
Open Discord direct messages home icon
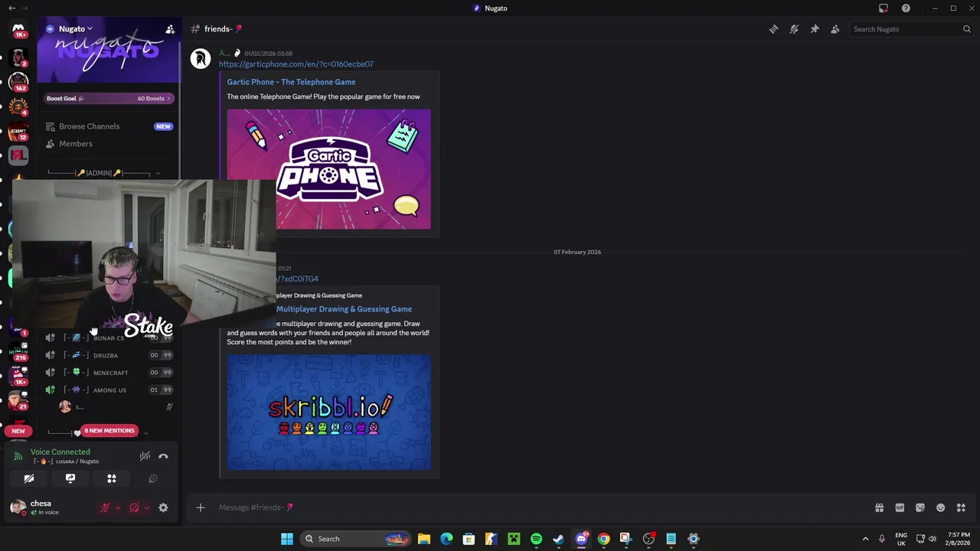pyautogui.click(x=18, y=31)
